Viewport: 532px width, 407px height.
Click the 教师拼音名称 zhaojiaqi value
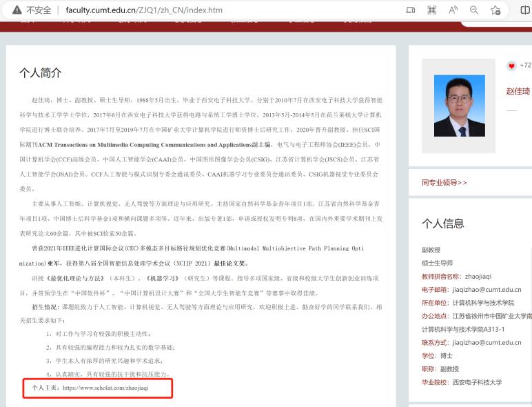point(491,277)
